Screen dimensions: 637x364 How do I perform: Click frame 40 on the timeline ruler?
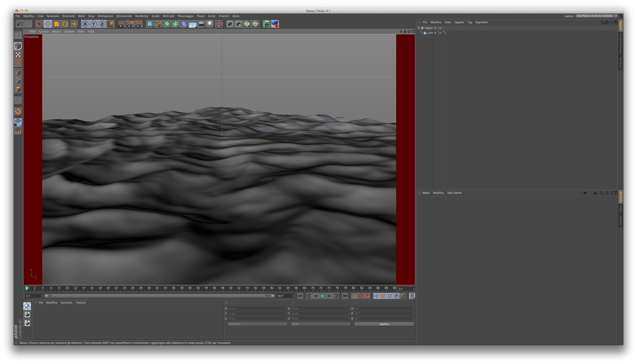coord(190,288)
